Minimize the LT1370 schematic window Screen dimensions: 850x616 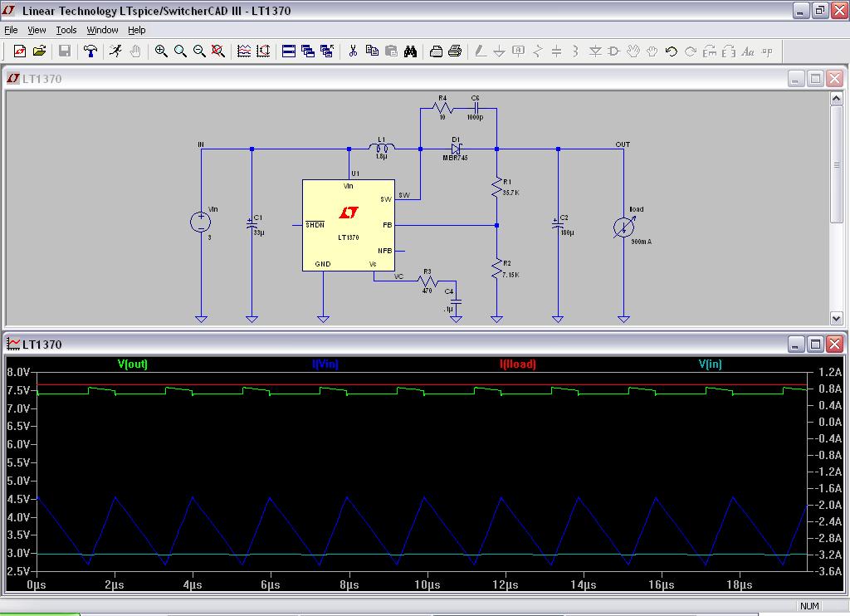pyautogui.click(x=795, y=79)
